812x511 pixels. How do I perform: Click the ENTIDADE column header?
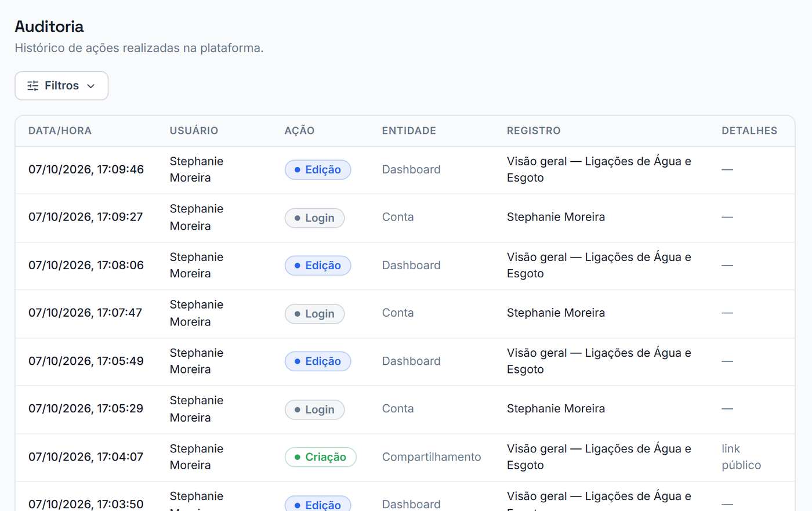pyautogui.click(x=409, y=131)
